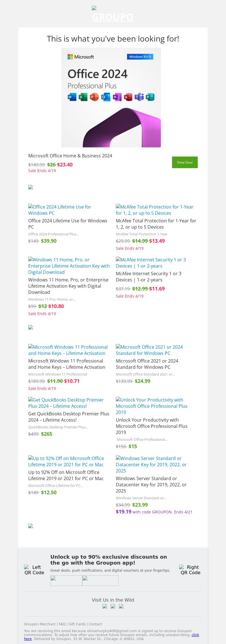Click the Left QR Code image
Viewport: 226px width, 644px height.
(34, 570)
